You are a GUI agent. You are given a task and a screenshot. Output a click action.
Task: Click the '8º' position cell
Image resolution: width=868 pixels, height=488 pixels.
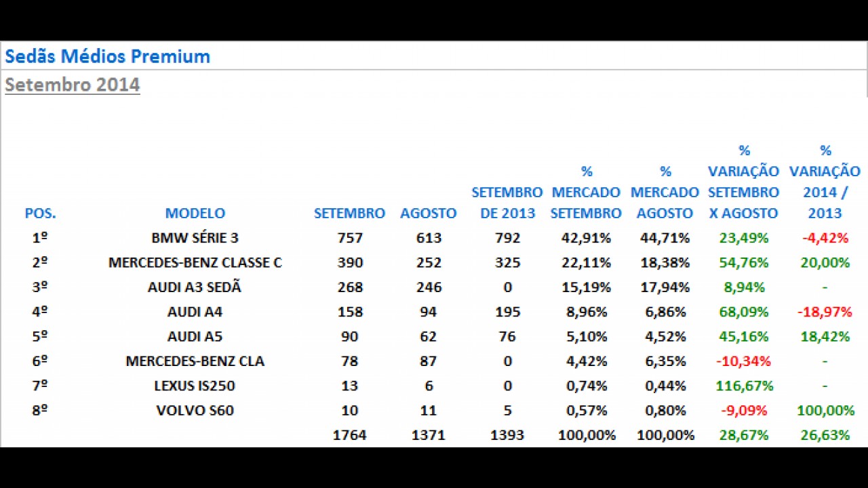[40, 410]
